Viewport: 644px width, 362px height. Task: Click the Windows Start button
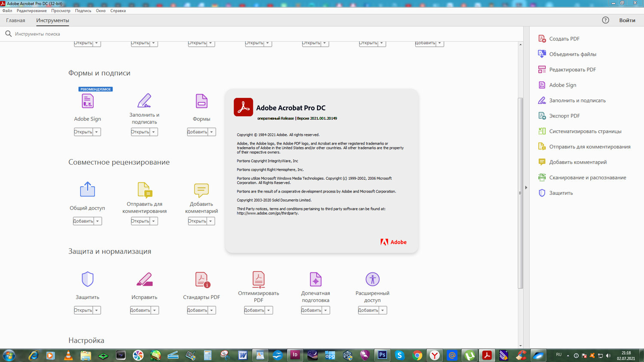(x=9, y=355)
